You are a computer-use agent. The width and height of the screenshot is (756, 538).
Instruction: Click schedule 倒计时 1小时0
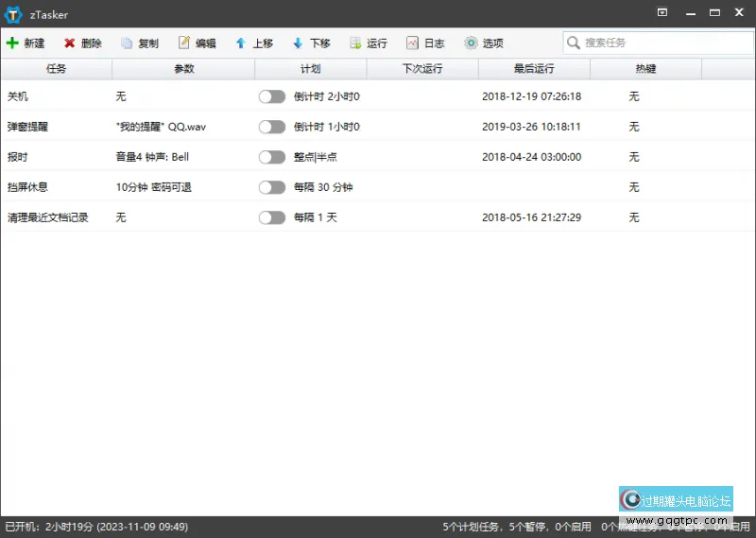[327, 127]
